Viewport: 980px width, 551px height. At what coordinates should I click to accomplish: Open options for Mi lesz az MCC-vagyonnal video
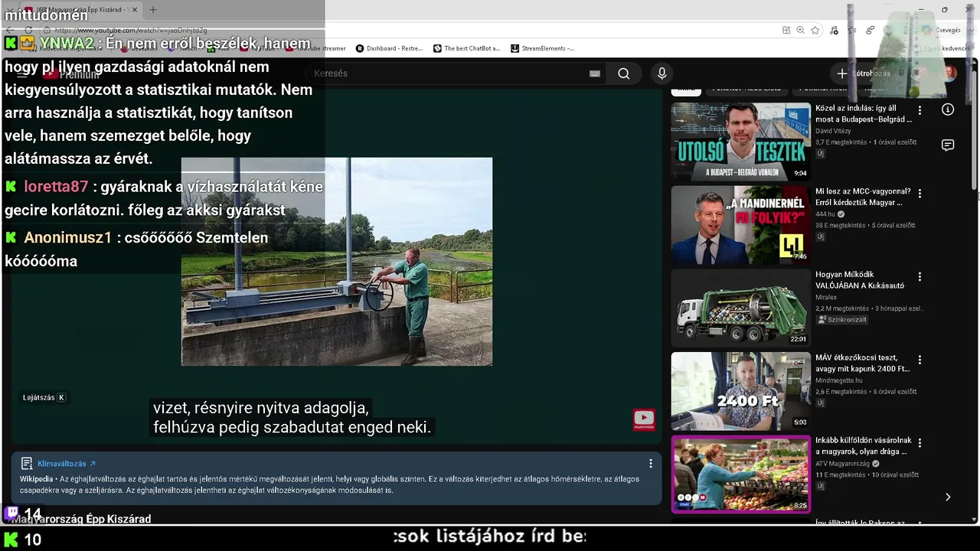920,194
